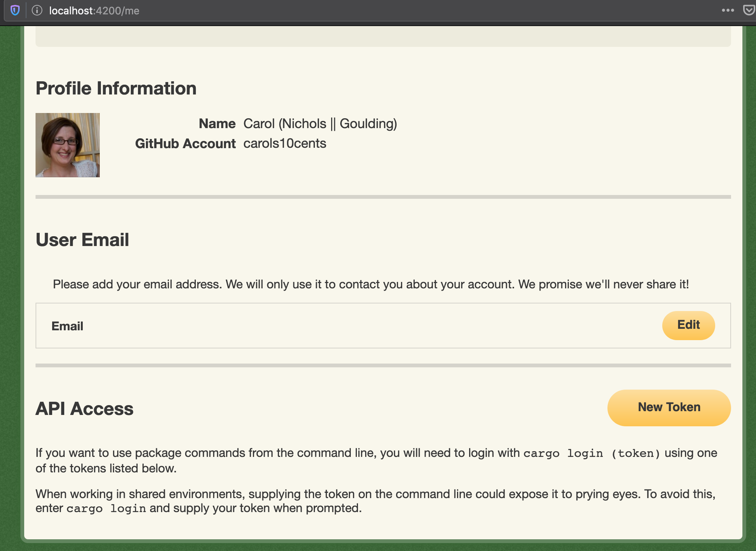This screenshot has width=756, height=551.
Task: Click the 'cargo login (token)' code text
Action: 592,453
